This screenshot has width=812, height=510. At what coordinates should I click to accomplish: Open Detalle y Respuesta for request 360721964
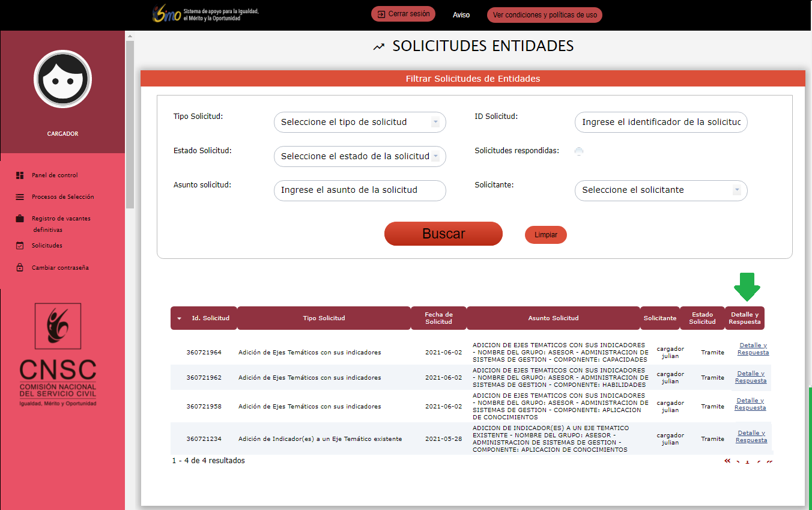tap(753, 349)
